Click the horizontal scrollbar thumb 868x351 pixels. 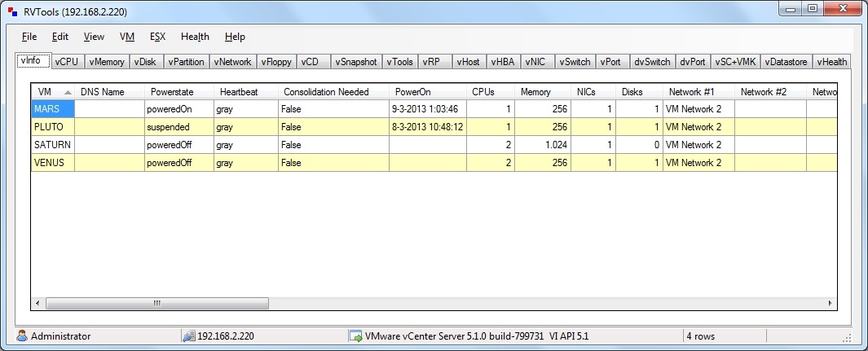(157, 303)
